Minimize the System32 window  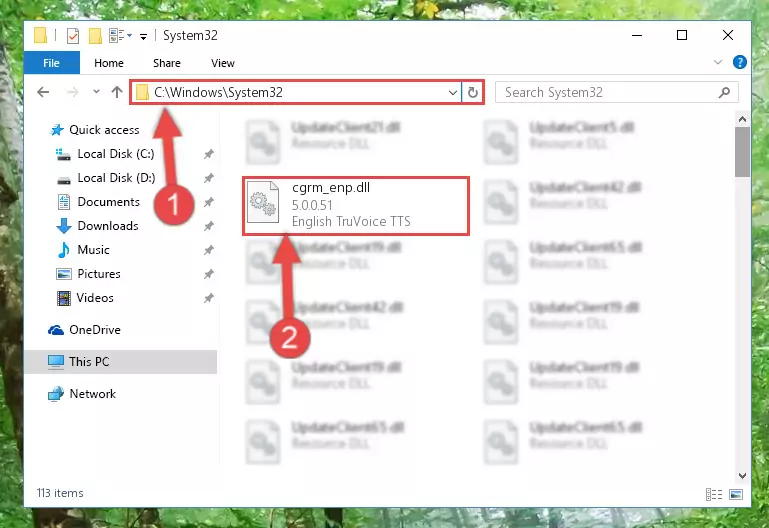click(x=637, y=36)
